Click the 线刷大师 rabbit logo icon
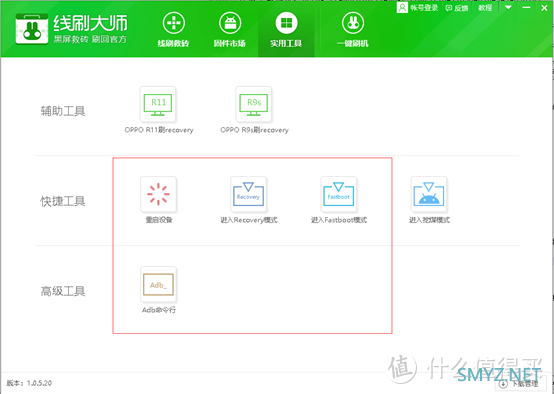 pos(32,29)
